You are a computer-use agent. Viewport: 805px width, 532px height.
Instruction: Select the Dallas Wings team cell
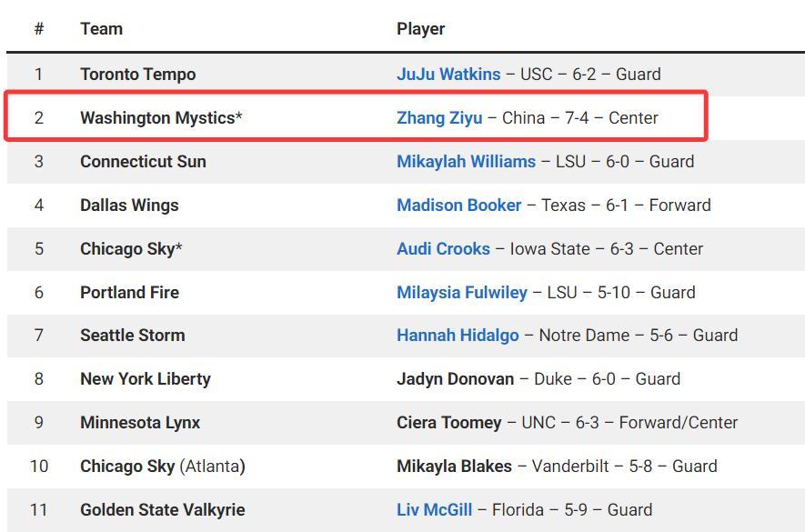[129, 206]
